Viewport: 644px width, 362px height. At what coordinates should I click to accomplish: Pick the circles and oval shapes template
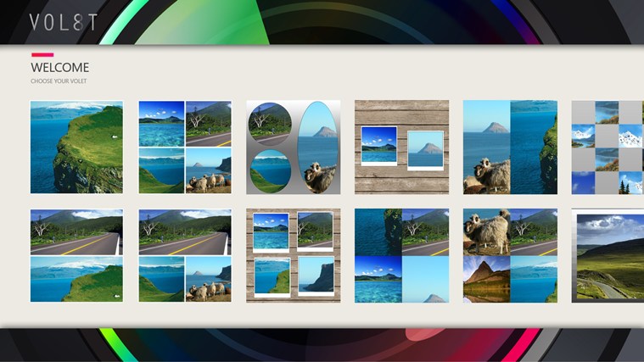(294, 147)
